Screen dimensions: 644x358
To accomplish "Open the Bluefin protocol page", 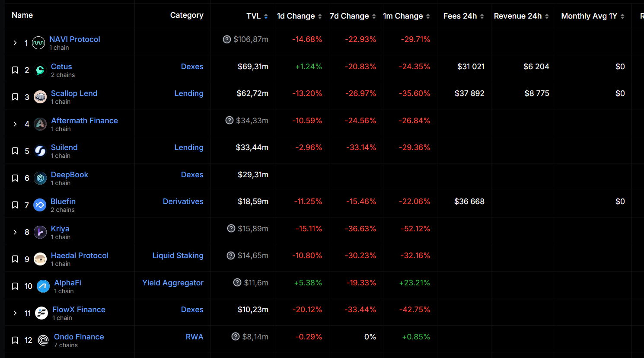I will (x=63, y=201).
